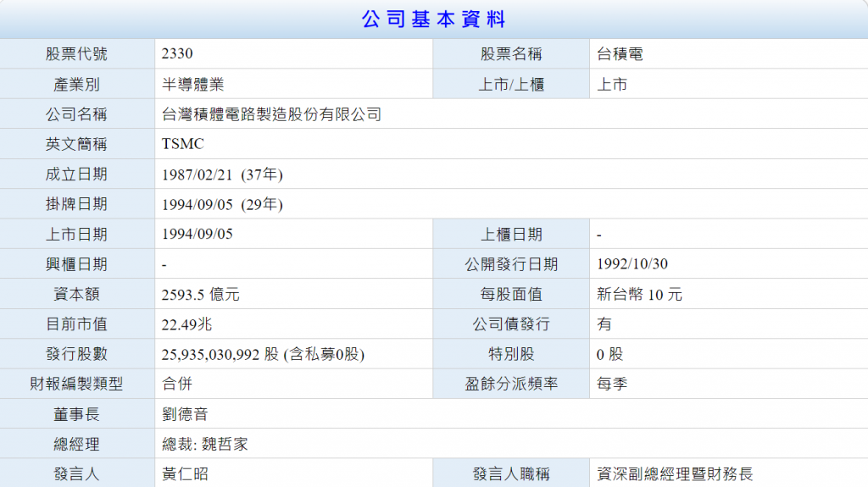Click the 公司基本資料 table header

click(433, 19)
